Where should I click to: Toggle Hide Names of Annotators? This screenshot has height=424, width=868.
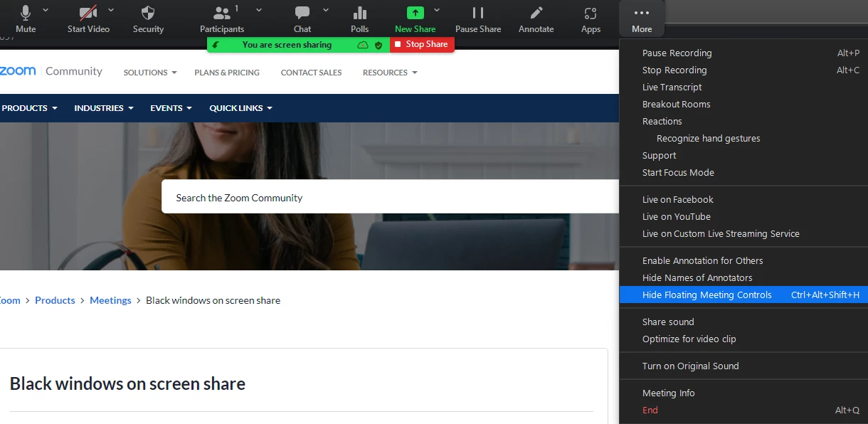coord(743,278)
